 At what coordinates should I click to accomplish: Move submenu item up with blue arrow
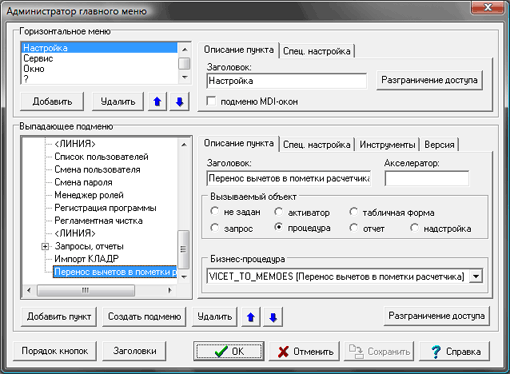[x=251, y=317]
